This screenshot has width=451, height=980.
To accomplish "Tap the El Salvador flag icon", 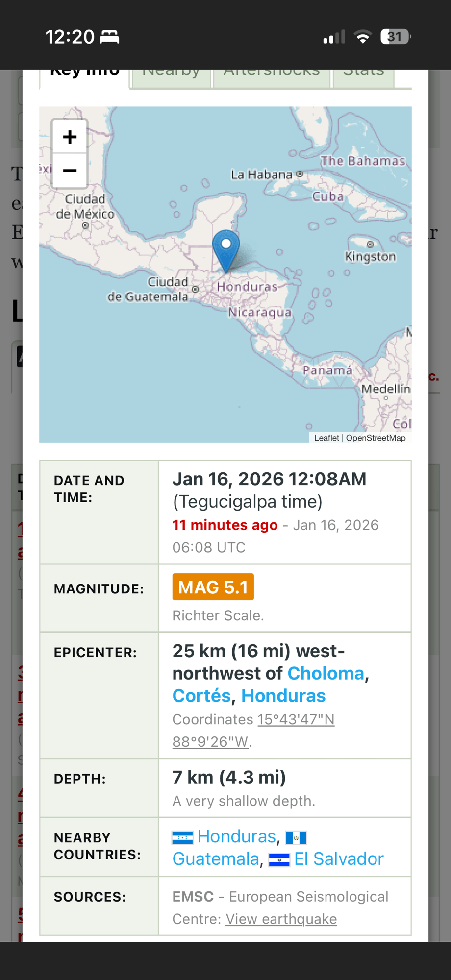I will tap(279, 860).
